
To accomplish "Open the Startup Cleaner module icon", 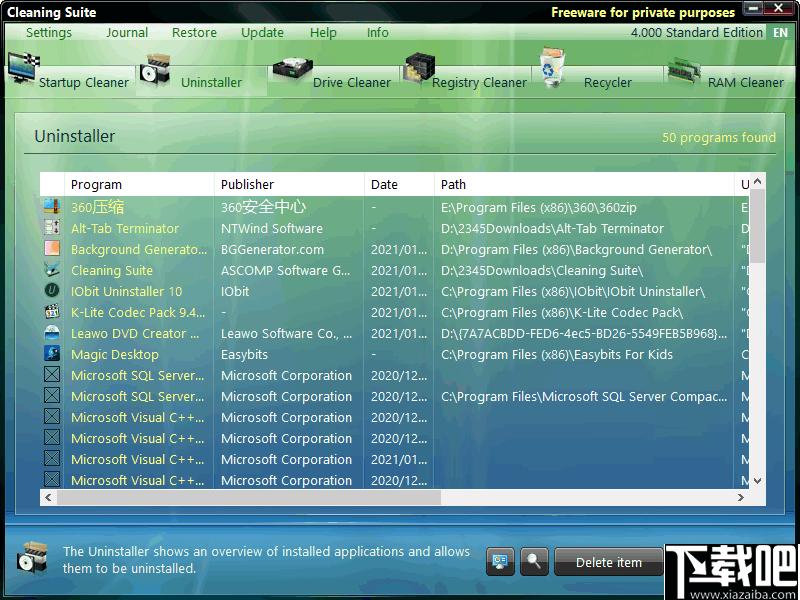I will [x=23, y=67].
